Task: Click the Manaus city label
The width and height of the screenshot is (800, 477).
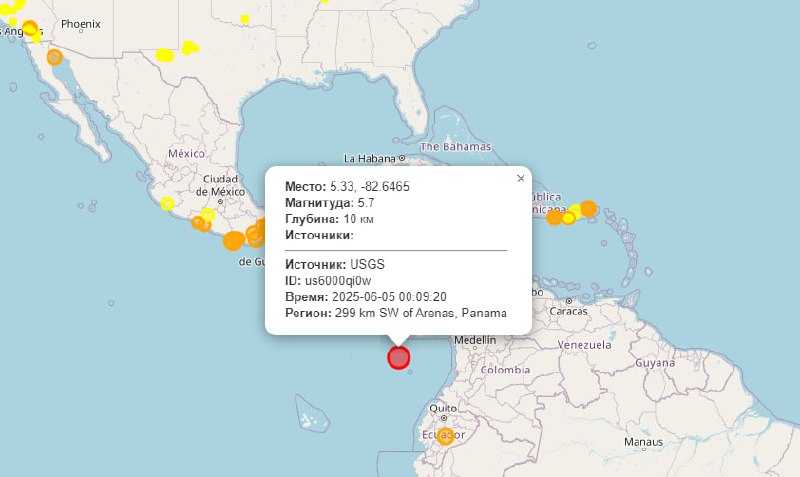Action: (x=643, y=442)
